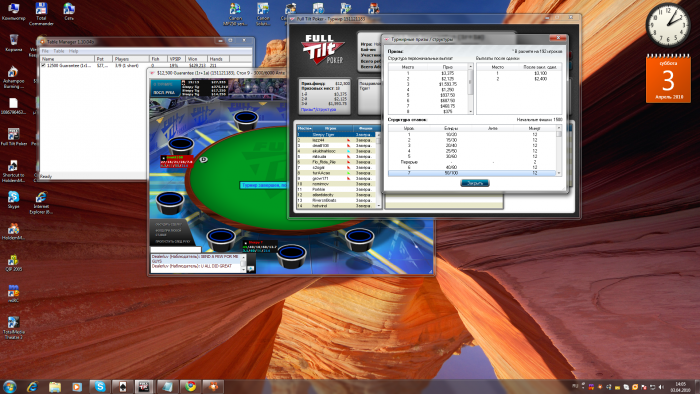700x394 pixels.
Task: Sort Table Manager by the Name column
Action: click(x=67, y=59)
